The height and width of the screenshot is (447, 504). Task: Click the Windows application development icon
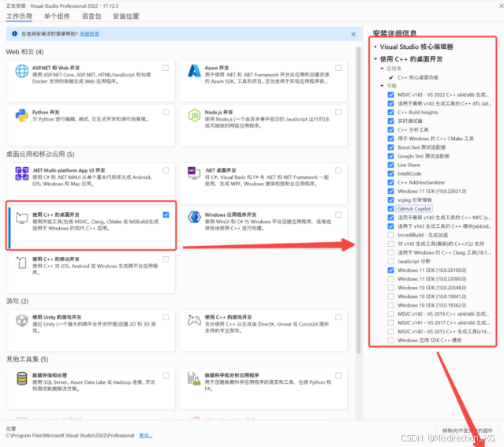pos(194,218)
